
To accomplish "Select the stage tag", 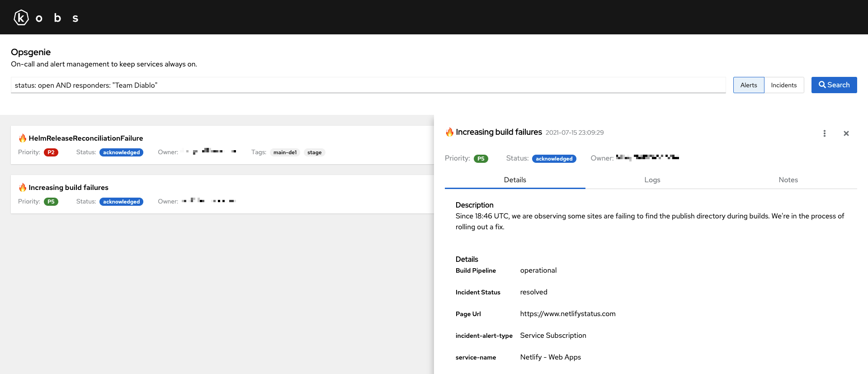I will tap(315, 152).
